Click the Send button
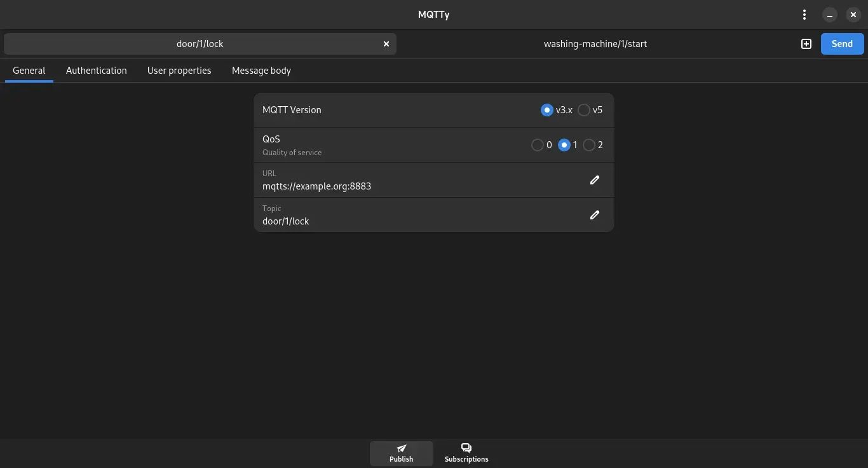 [842, 44]
